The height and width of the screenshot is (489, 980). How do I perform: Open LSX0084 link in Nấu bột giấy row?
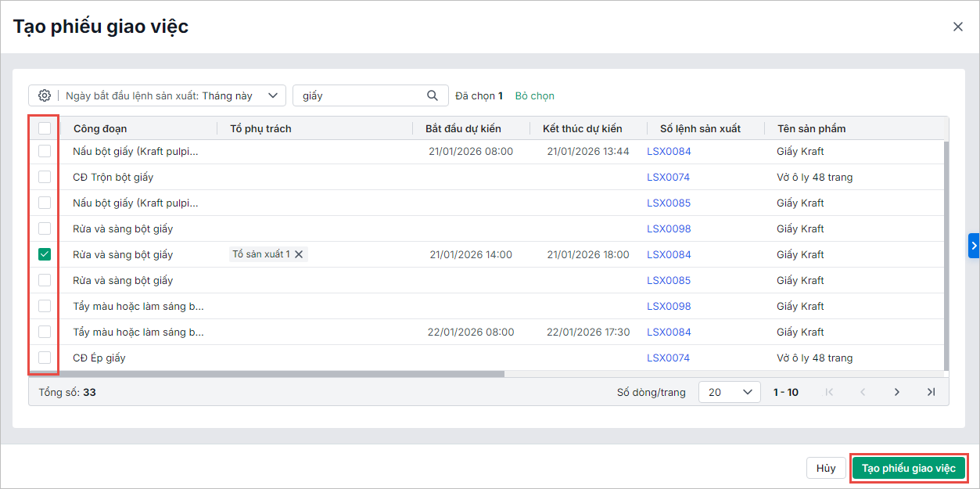tap(669, 151)
